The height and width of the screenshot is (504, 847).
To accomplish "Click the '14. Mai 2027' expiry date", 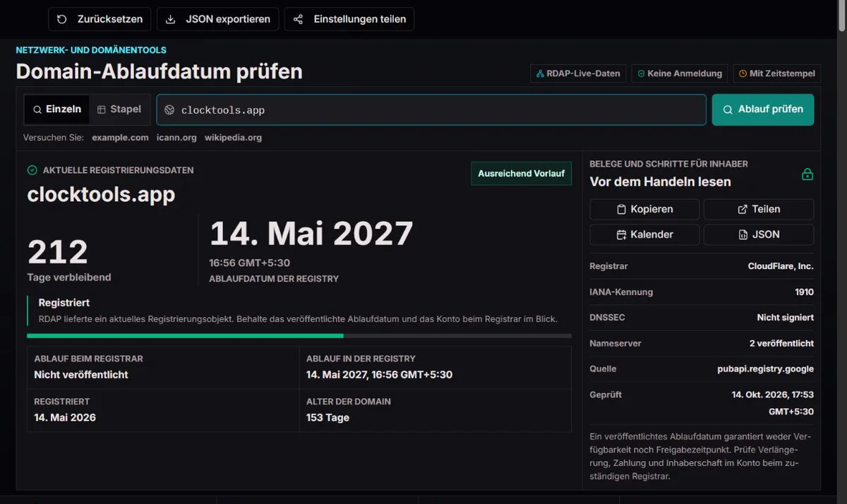I will (x=311, y=234).
